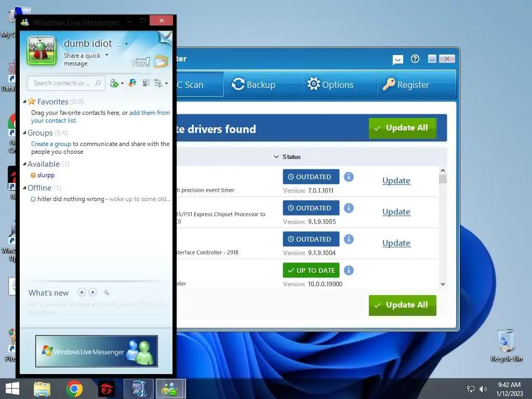This screenshot has height=399, width=532.
Task: Click the Search contacts input field
Action: (66, 83)
